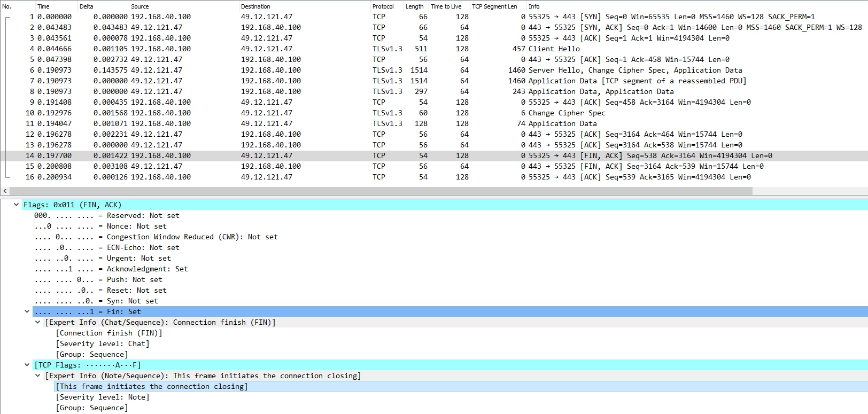This screenshot has height=414, width=868.
Task: Select packet 1 with the SYN info
Action: click(434, 17)
